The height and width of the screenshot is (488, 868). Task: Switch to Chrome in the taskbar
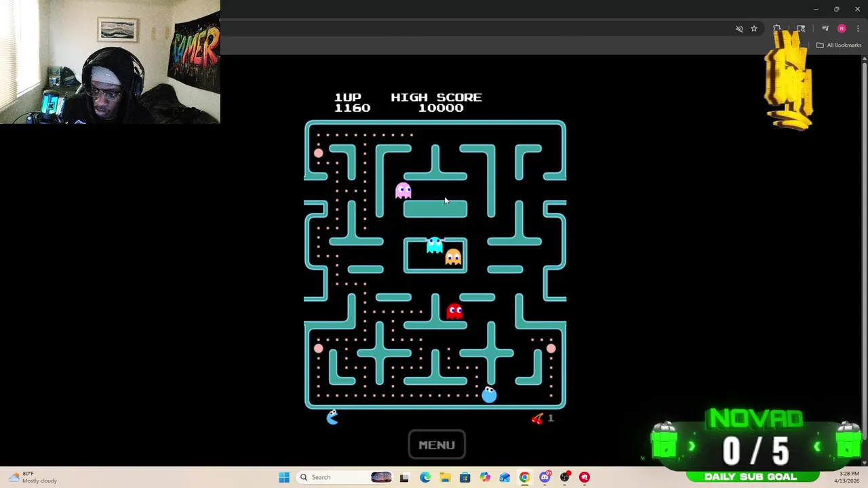pos(525,477)
